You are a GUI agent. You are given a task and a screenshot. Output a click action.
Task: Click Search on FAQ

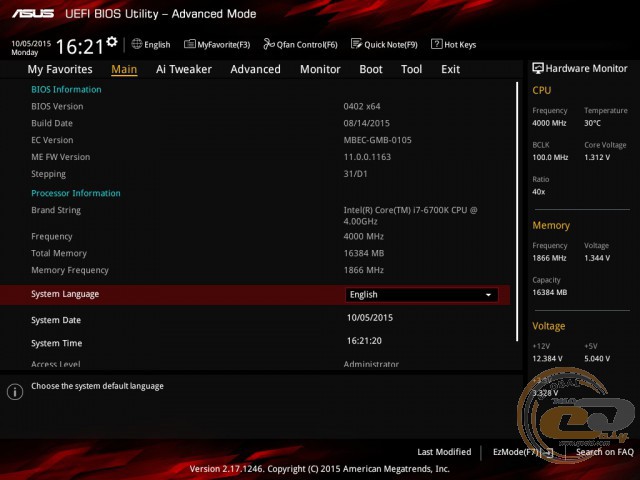pyautogui.click(x=604, y=452)
